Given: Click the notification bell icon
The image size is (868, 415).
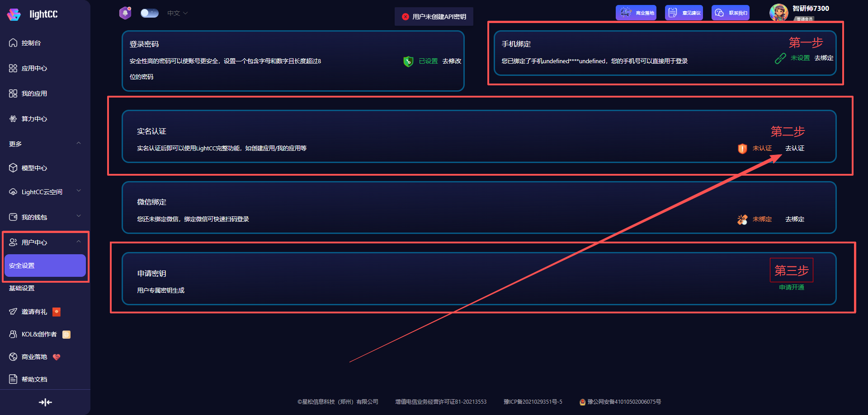Looking at the screenshot, I should pyautogui.click(x=125, y=13).
